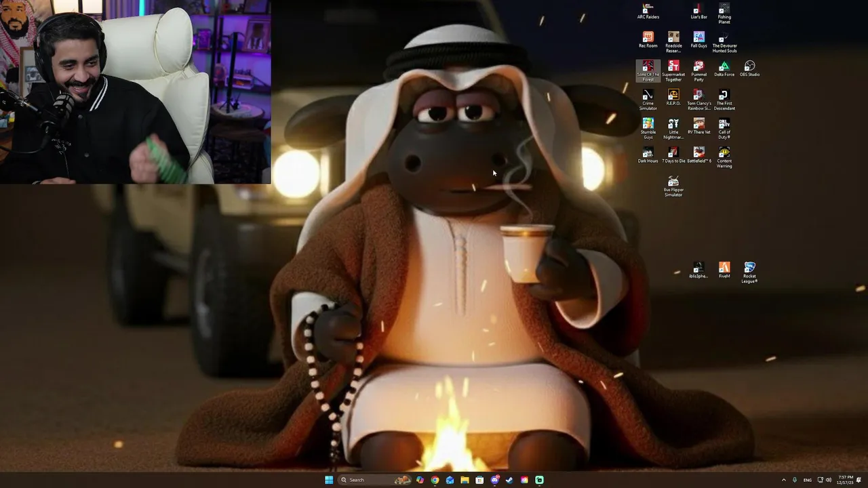Click the Pummel Party desktop shortcut
Viewport: 868px width, 488px height.
coord(698,71)
